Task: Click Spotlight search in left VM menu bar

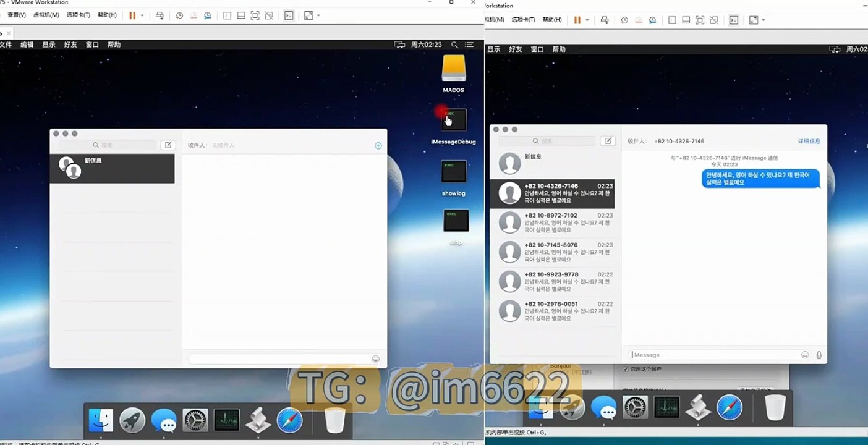Action: (x=454, y=44)
